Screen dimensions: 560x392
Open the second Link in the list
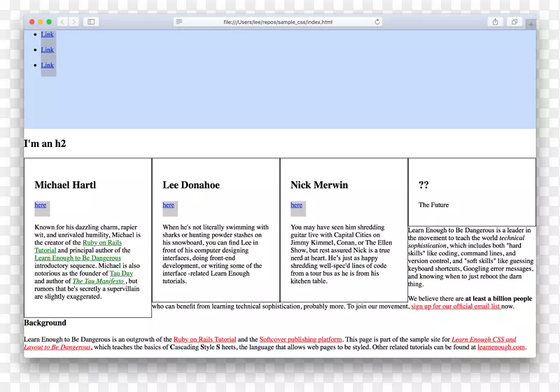point(47,50)
